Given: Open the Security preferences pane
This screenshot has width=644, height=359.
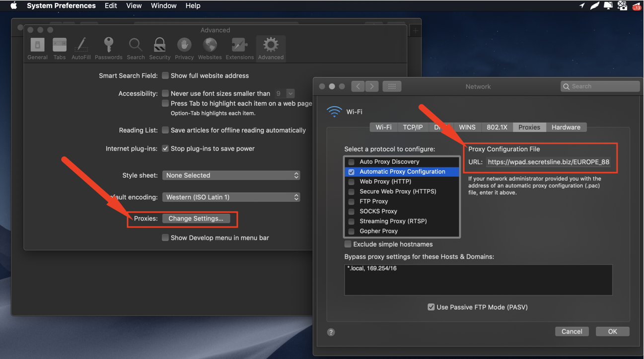Looking at the screenshot, I should (159, 48).
